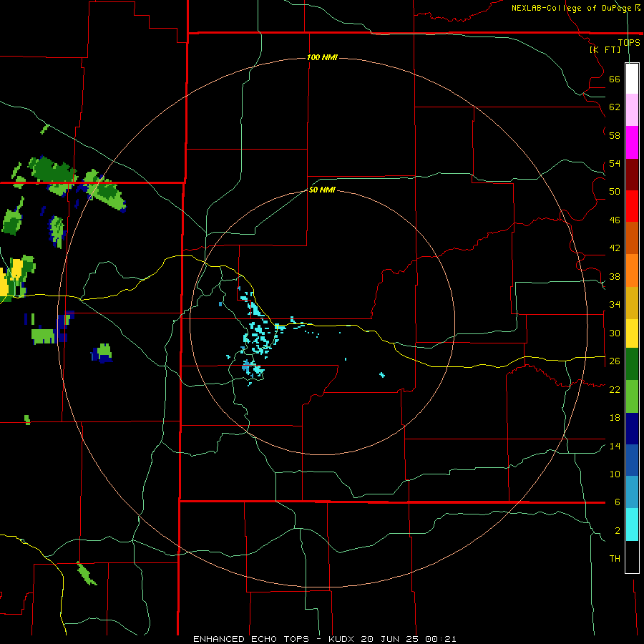Screen dimensions: 644x644
Task: Click the 'TH' threshold legend label
Action: point(615,558)
